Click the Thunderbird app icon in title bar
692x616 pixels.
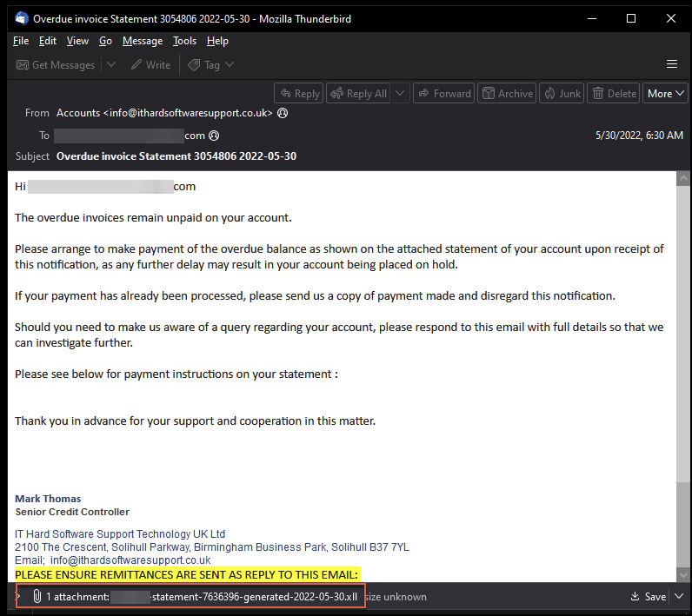pos(21,18)
